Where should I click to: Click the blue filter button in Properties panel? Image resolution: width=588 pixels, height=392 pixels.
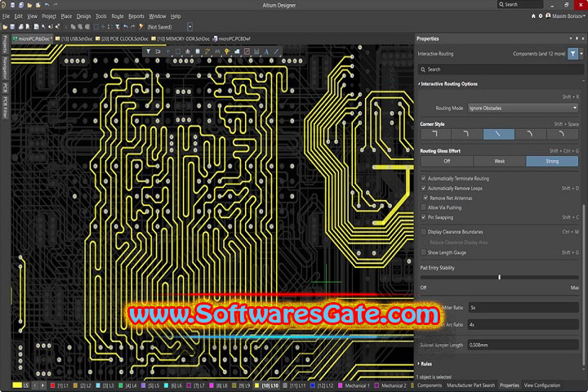[572, 54]
